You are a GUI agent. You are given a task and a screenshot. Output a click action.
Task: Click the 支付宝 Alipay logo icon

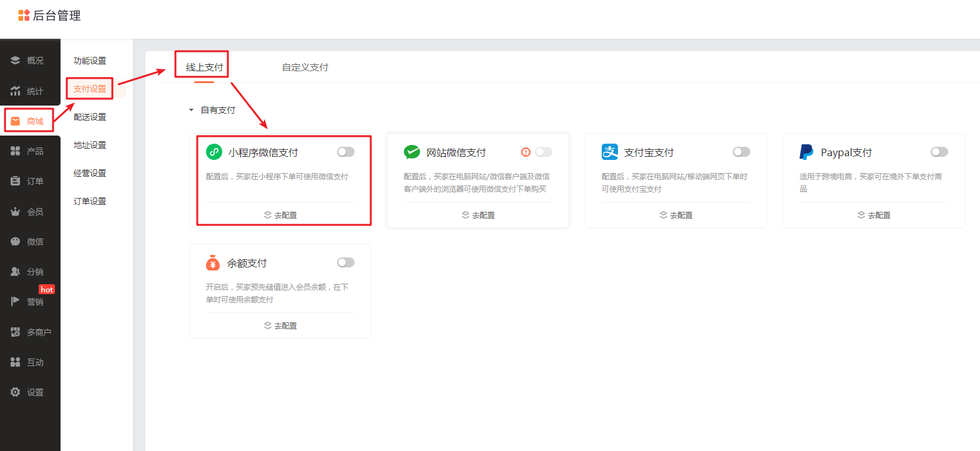click(609, 152)
